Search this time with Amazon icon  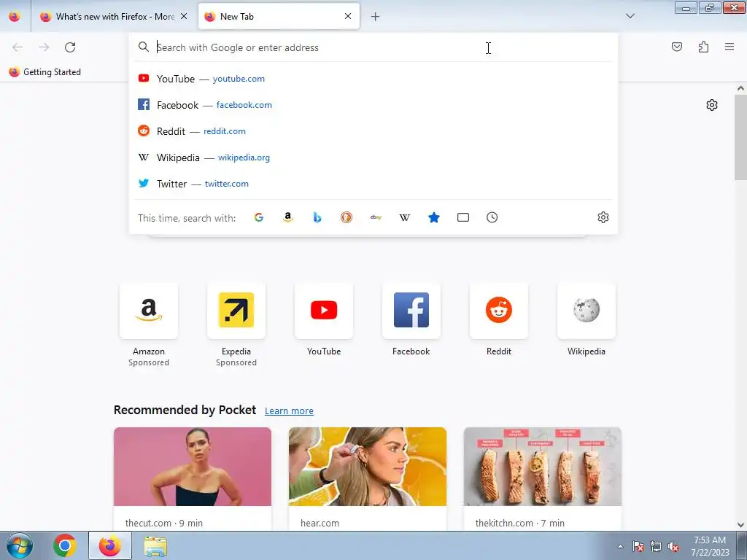(x=287, y=217)
